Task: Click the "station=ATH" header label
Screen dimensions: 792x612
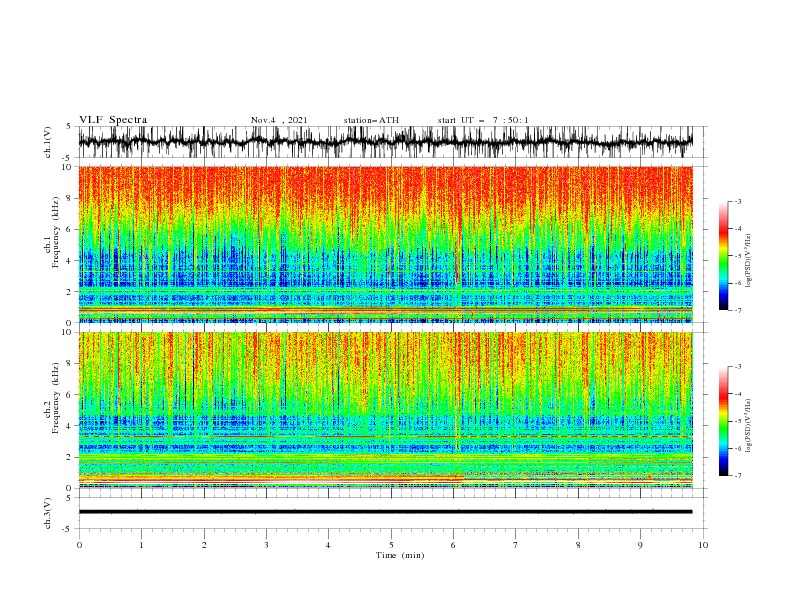Action: 371,120
